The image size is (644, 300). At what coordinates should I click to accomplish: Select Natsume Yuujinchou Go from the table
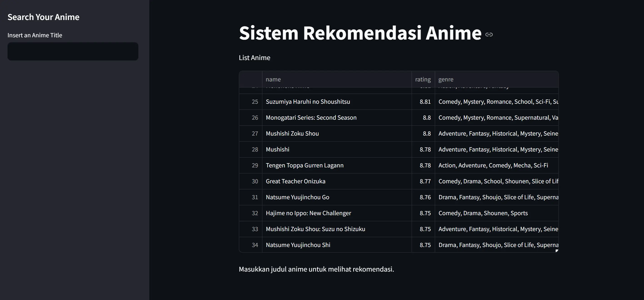(x=297, y=197)
